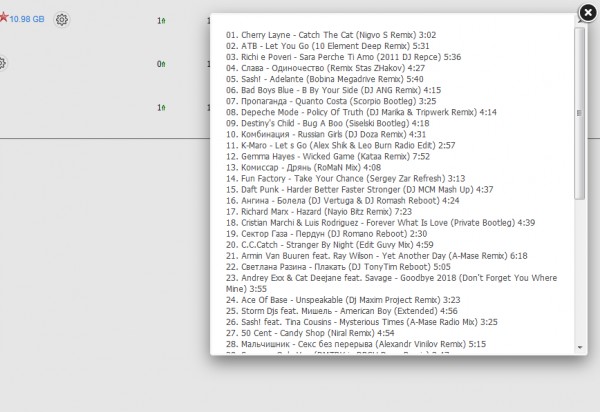Open the 10.98 GB size link
Viewport: 600px width, 412px height.
tap(27, 19)
